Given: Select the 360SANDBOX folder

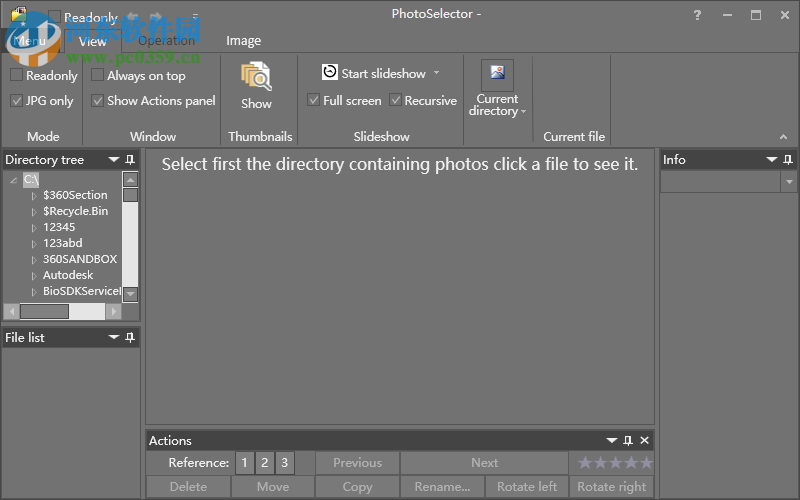Looking at the screenshot, I should 80,259.
